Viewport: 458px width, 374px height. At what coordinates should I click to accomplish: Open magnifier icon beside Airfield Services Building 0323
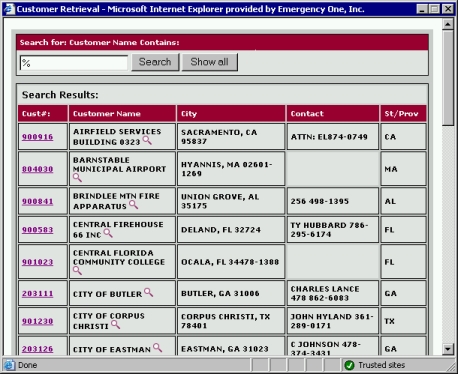point(147,141)
